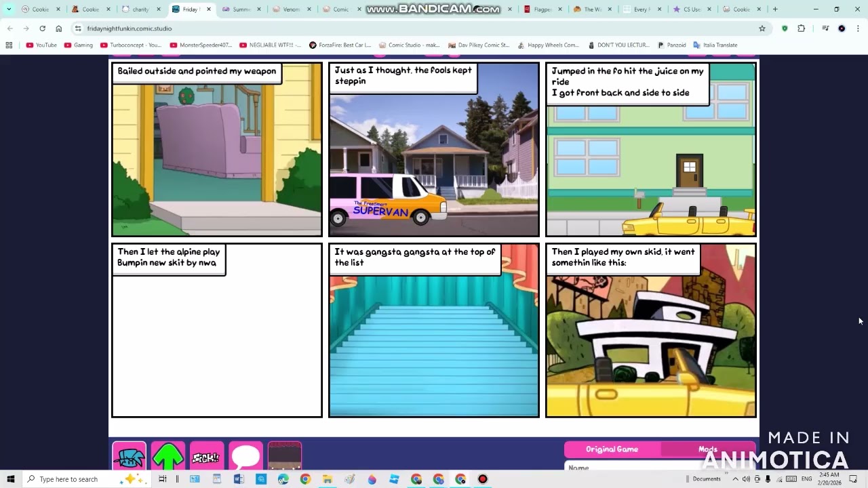Bookmark this page with the star icon
The width and height of the screenshot is (868, 488).
[762, 28]
